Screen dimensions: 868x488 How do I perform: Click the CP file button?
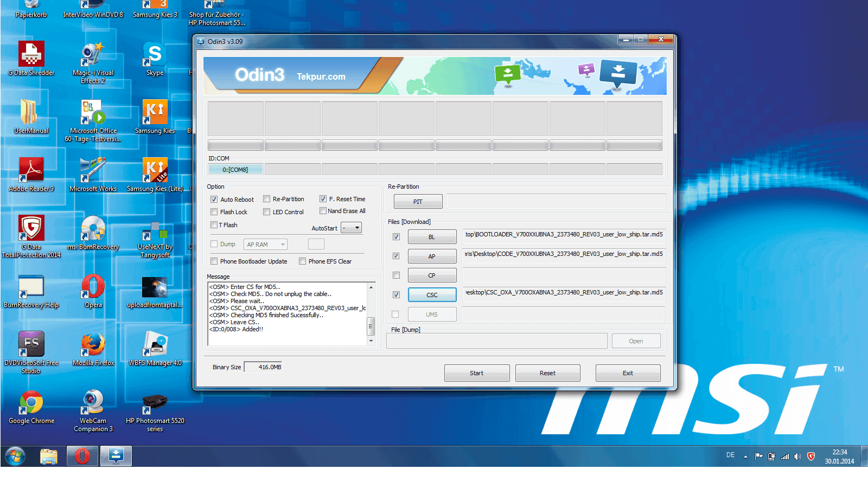(x=432, y=275)
